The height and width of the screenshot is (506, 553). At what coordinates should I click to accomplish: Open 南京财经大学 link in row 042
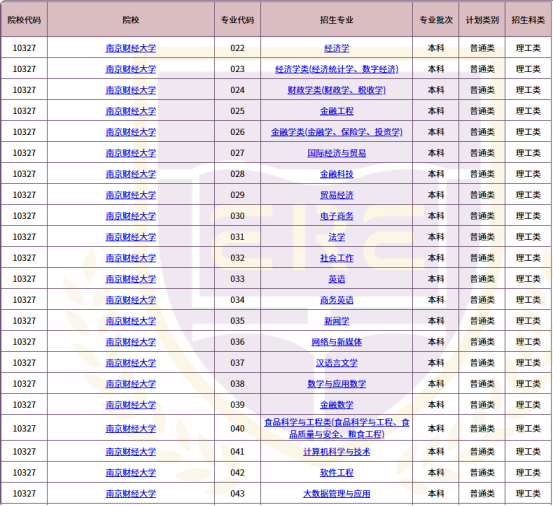130,473
